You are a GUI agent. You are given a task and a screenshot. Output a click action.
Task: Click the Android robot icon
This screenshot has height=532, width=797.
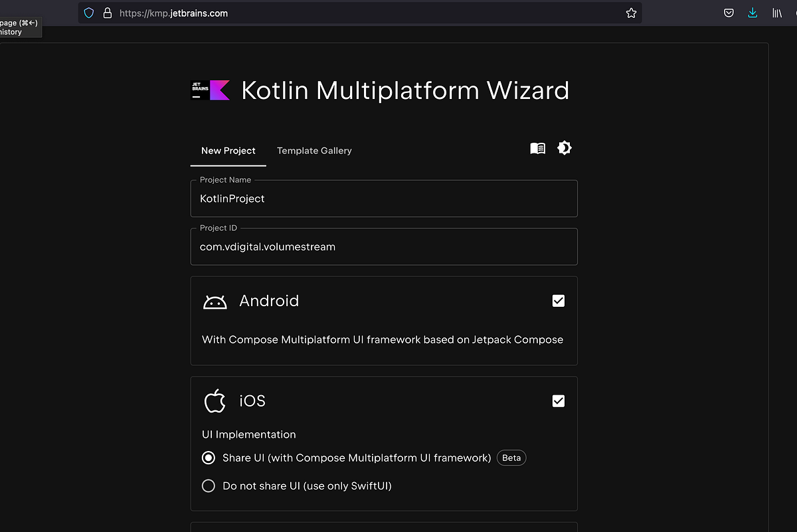[x=215, y=301]
